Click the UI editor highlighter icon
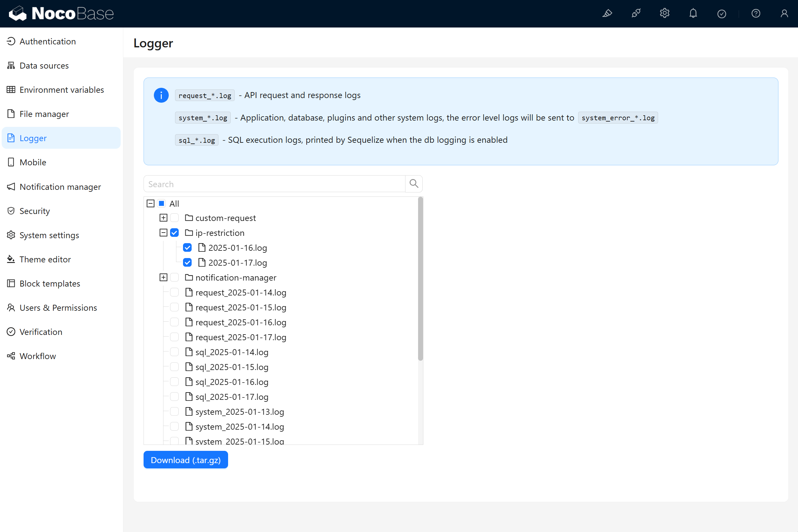This screenshot has height=532, width=798. coord(607,14)
